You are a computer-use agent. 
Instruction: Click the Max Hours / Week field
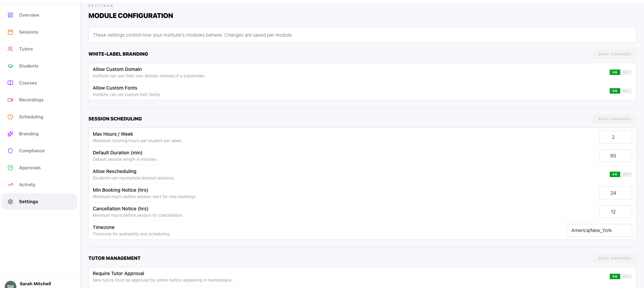pos(615,137)
